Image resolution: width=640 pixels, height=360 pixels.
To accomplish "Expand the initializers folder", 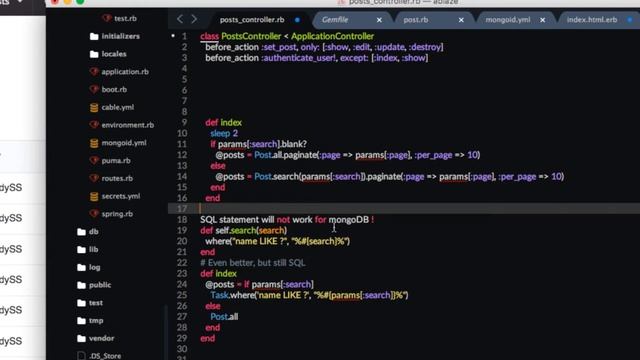I will tap(120, 36).
